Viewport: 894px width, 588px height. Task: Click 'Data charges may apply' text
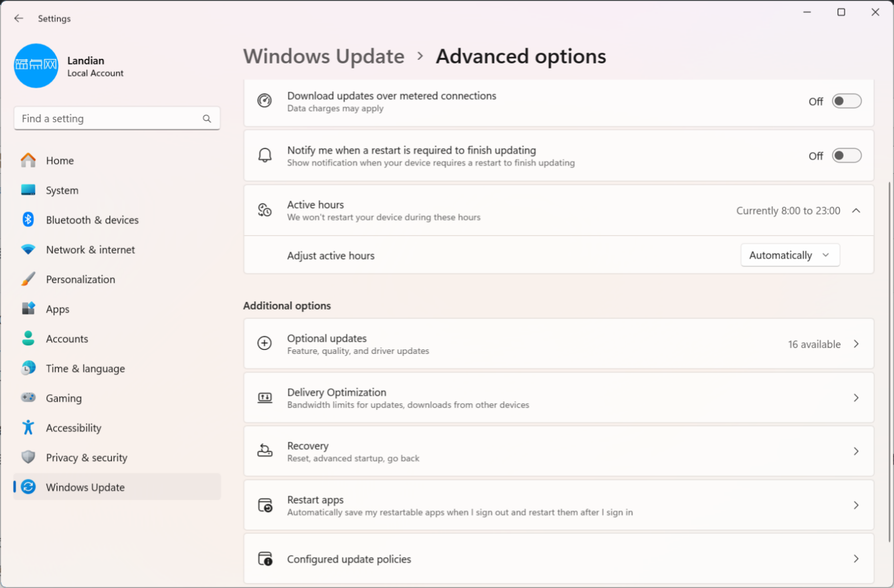(335, 108)
